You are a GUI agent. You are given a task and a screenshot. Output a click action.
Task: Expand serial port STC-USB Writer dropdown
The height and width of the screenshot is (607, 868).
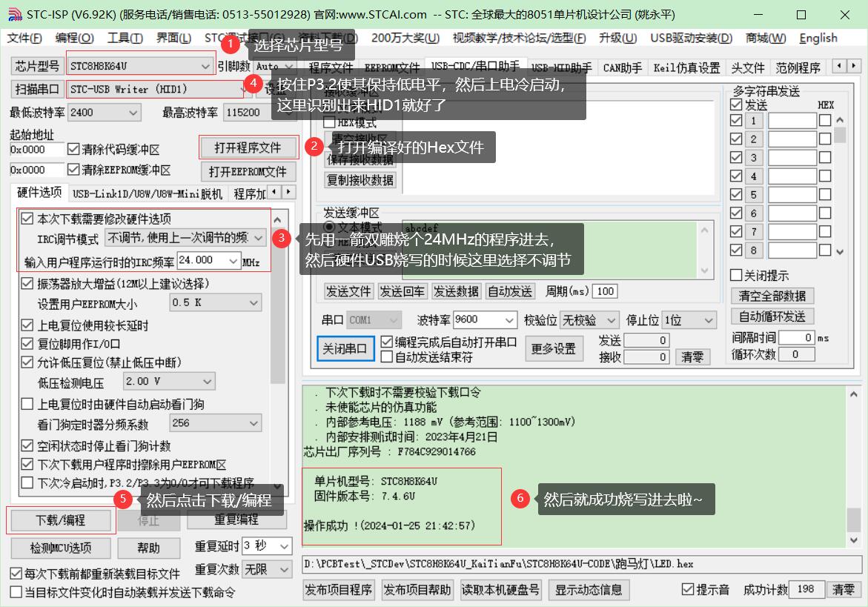(242, 88)
